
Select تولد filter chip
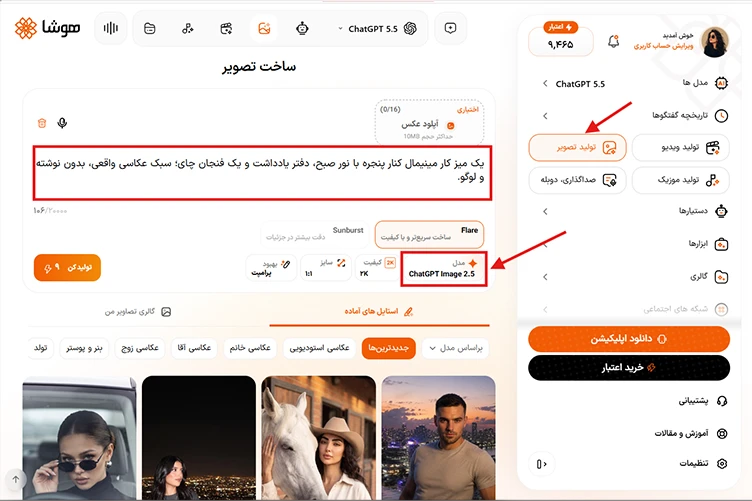[x=41, y=348]
